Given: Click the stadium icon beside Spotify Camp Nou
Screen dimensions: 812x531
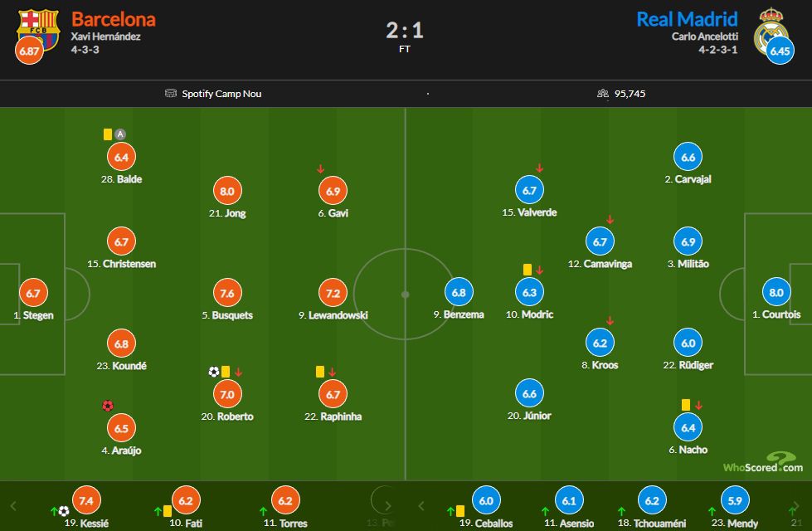Looking at the screenshot, I should pyautogui.click(x=171, y=94).
